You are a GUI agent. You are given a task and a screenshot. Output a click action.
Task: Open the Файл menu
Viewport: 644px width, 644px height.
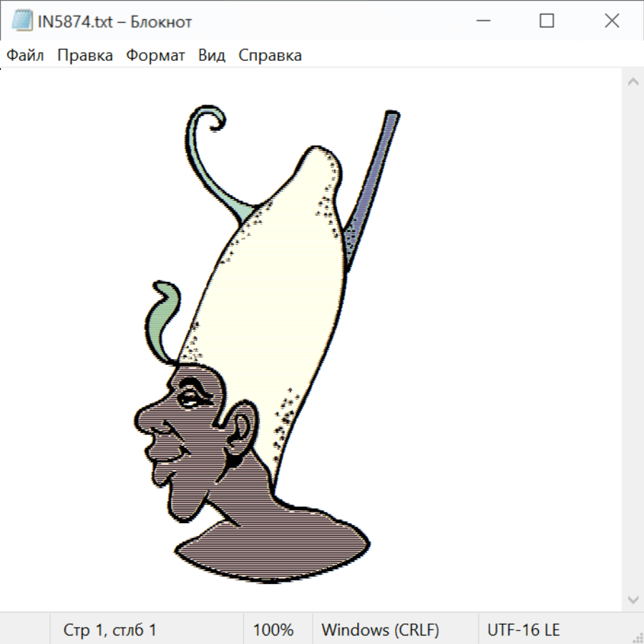26,56
